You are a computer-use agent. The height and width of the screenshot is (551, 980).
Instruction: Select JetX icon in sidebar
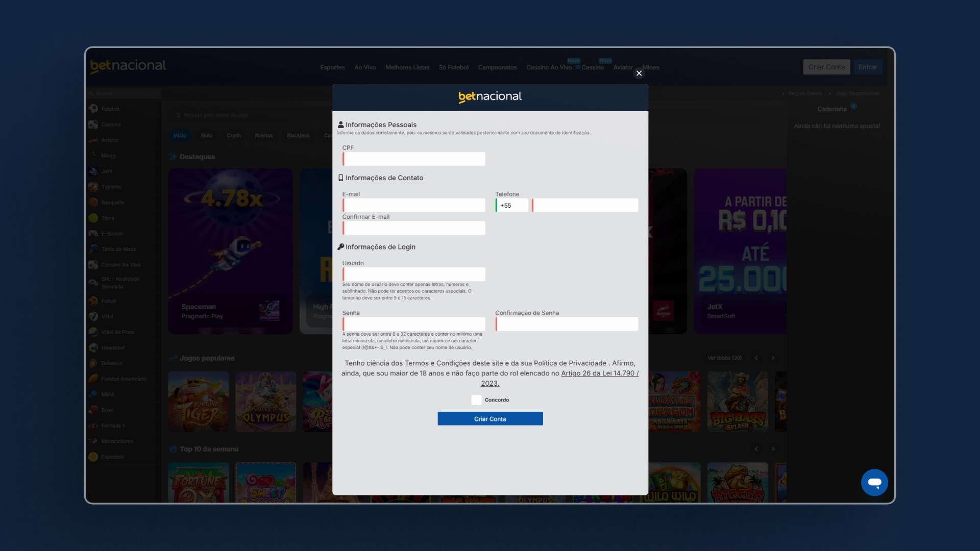click(x=93, y=171)
